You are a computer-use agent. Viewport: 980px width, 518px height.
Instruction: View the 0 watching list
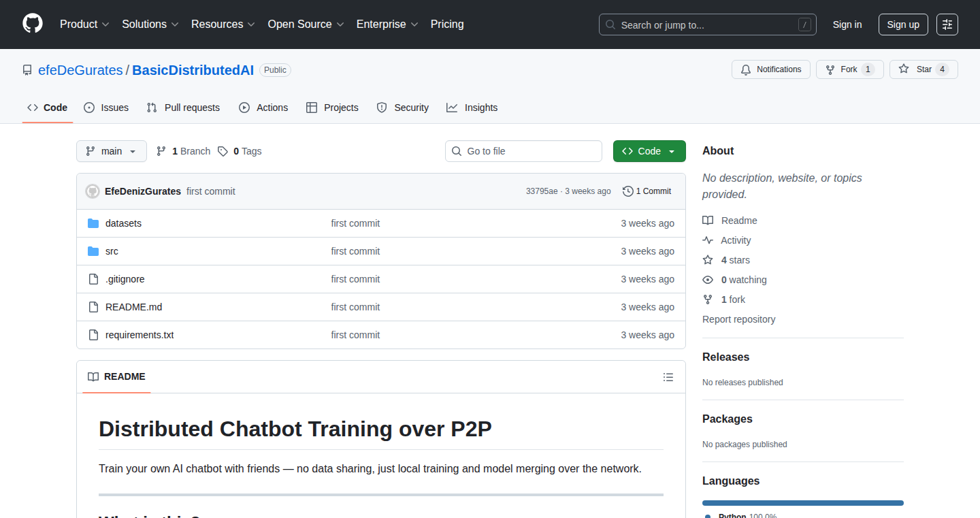click(x=734, y=280)
